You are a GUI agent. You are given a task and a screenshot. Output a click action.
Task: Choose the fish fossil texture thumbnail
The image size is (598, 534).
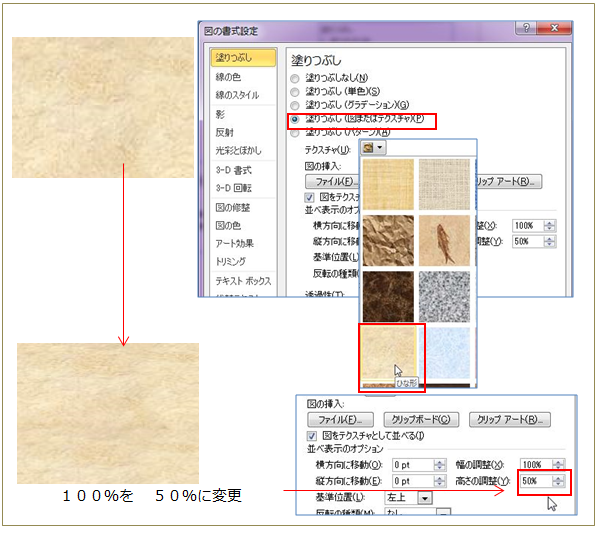(x=444, y=241)
